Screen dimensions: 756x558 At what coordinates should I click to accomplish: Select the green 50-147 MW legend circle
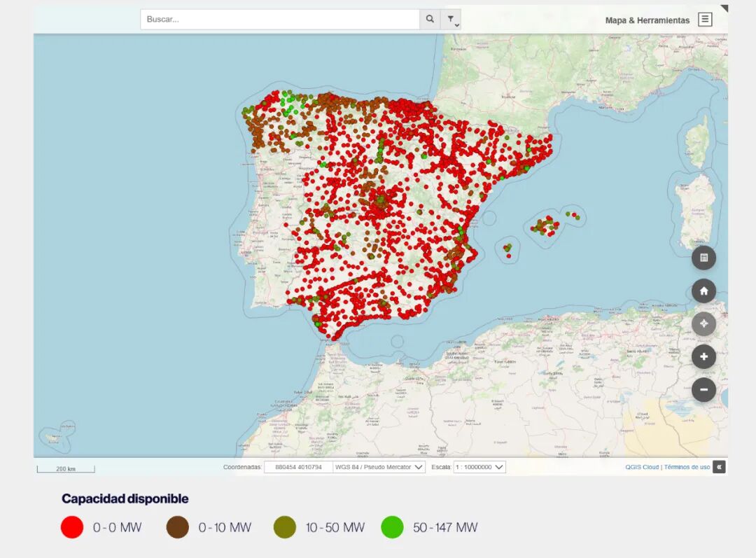point(392,527)
